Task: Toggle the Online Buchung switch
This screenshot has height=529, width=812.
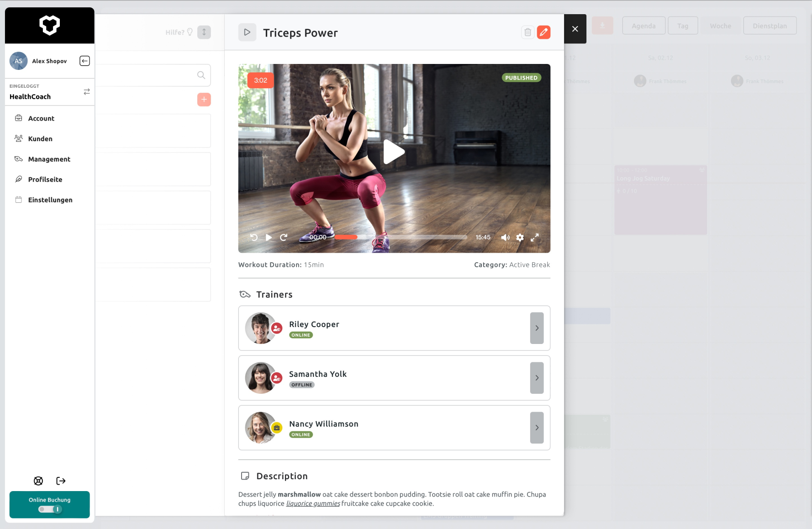Action: (x=50, y=509)
